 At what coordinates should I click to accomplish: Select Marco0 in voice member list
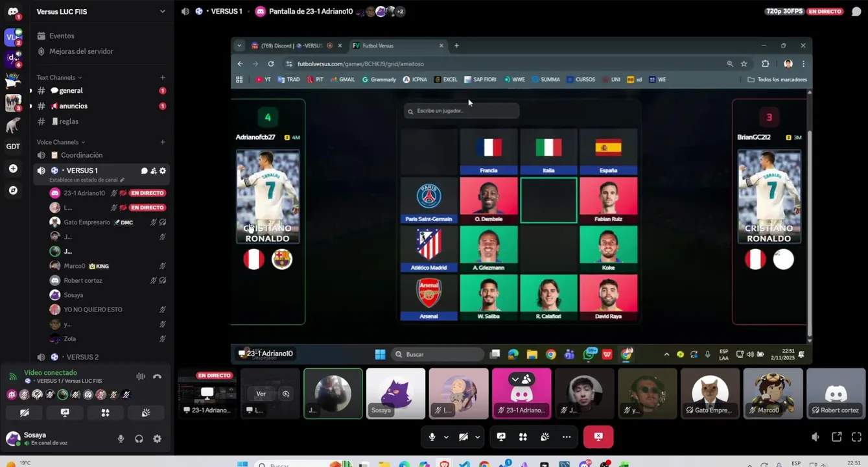[75, 266]
